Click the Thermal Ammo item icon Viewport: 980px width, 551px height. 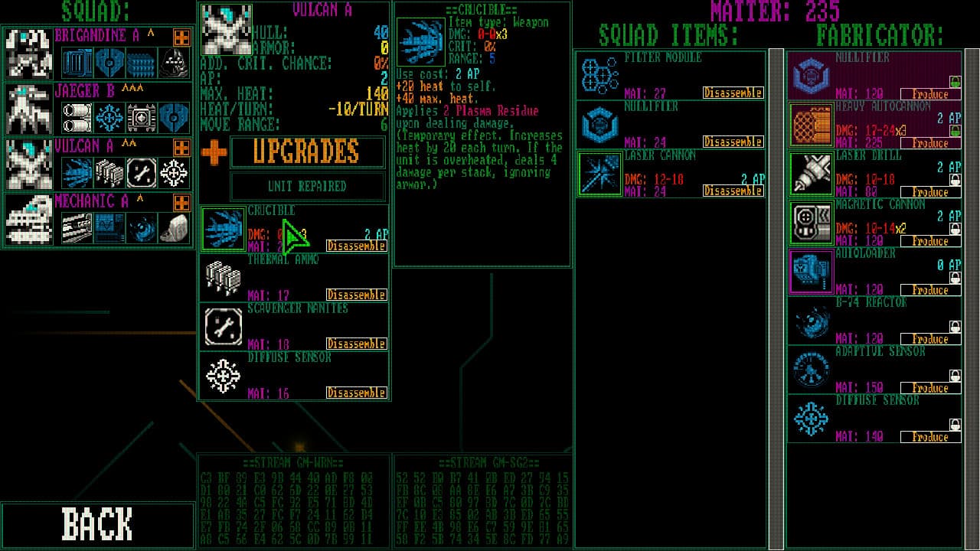223,278
